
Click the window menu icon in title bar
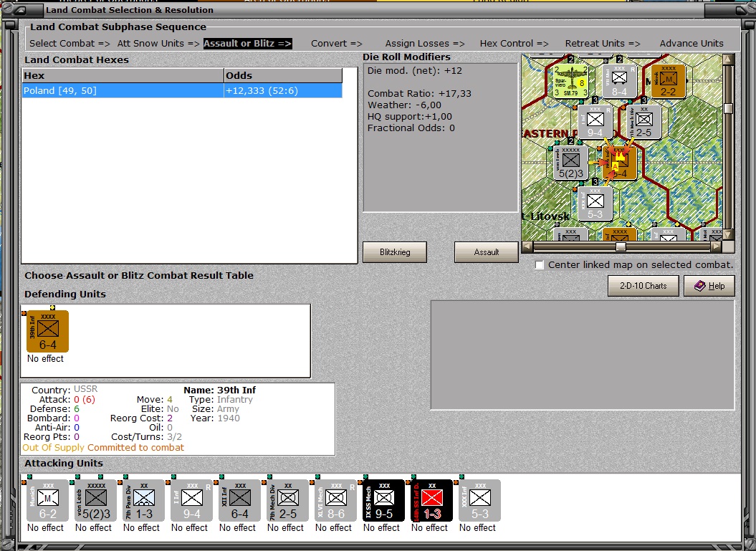[20, 9]
